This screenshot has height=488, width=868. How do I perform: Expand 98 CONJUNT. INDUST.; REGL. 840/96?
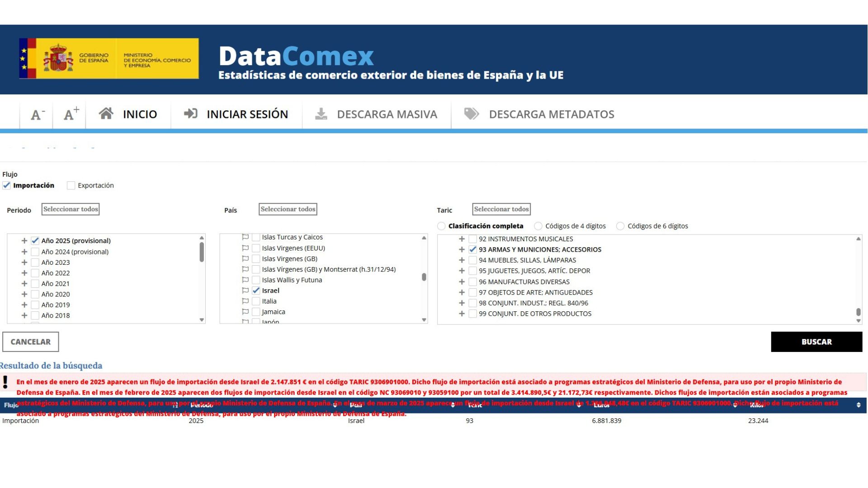pos(462,303)
